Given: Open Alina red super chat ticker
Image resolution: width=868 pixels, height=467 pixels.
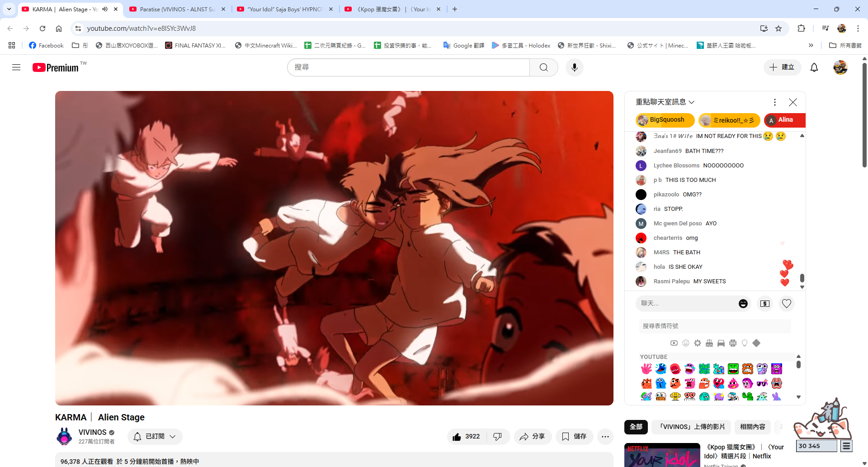Looking at the screenshot, I should pos(785,120).
